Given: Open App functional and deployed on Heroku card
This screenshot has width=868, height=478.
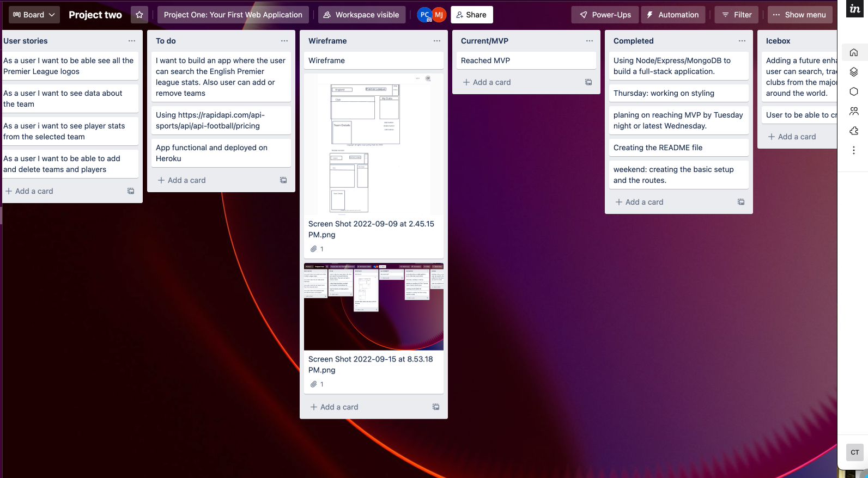Looking at the screenshot, I should point(221,153).
